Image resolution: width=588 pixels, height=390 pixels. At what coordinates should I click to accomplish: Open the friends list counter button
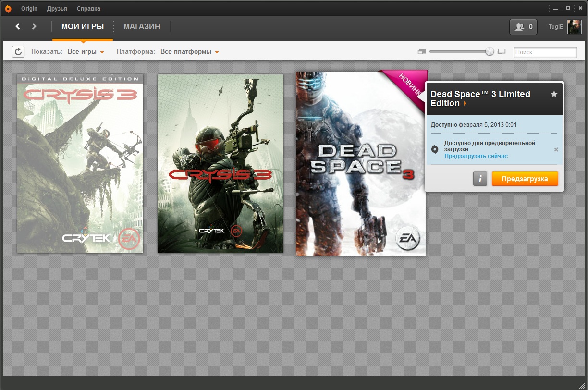coord(523,27)
